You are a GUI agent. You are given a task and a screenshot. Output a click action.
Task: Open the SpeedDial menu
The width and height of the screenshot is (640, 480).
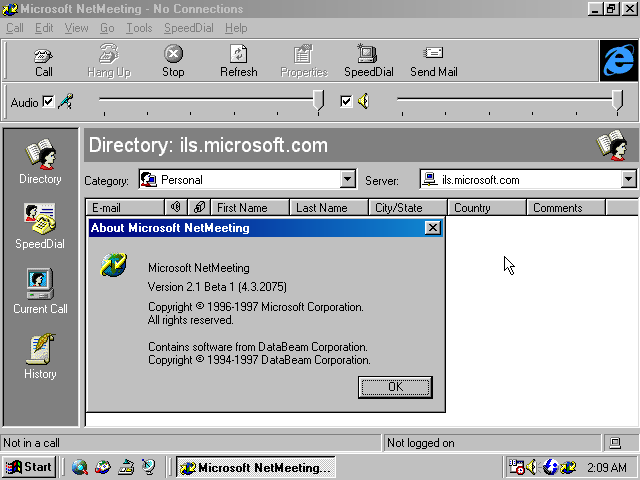click(x=189, y=28)
